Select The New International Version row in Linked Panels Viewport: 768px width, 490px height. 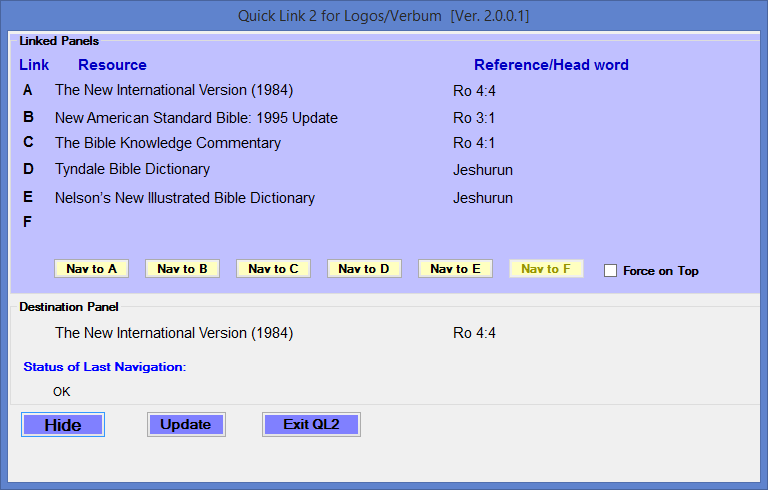point(174,90)
